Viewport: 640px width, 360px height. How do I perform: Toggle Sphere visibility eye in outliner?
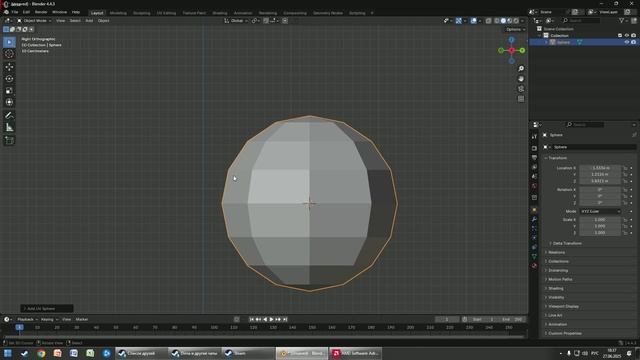[627, 42]
